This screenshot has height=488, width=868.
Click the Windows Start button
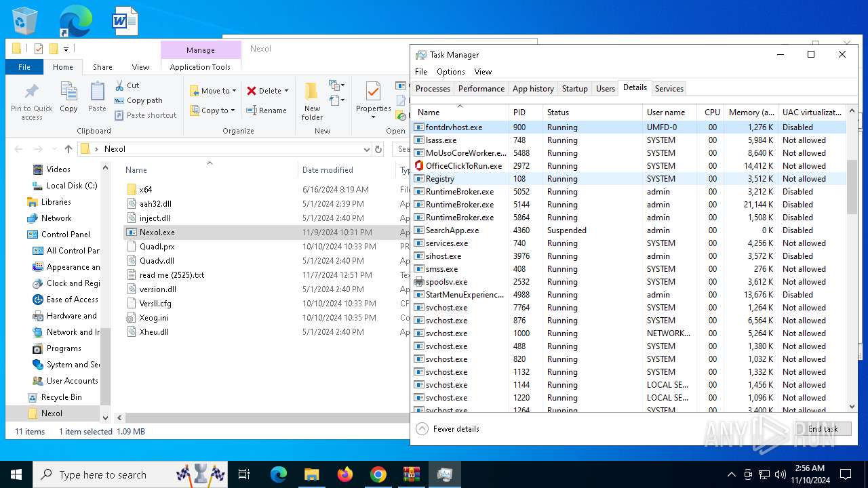pos(16,474)
